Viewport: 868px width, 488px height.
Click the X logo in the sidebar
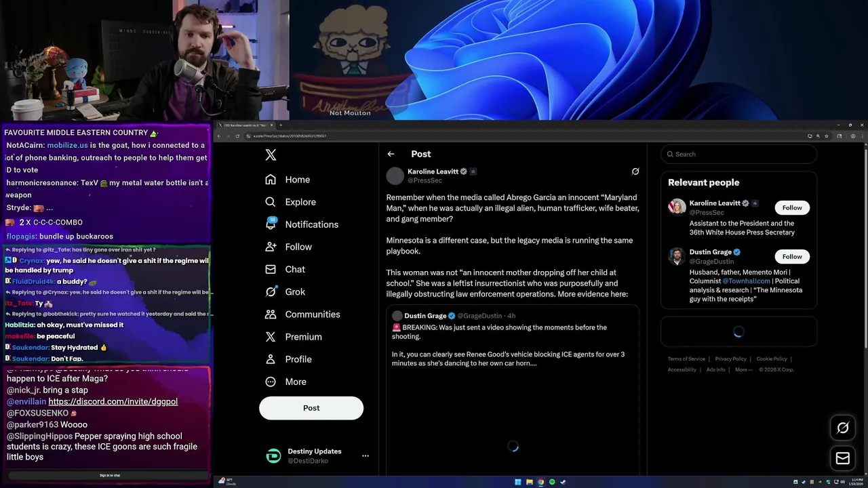[x=271, y=155]
